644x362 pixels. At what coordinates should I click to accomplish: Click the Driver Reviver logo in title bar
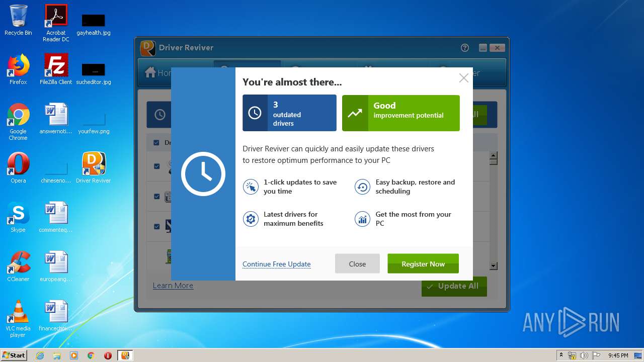[147, 48]
